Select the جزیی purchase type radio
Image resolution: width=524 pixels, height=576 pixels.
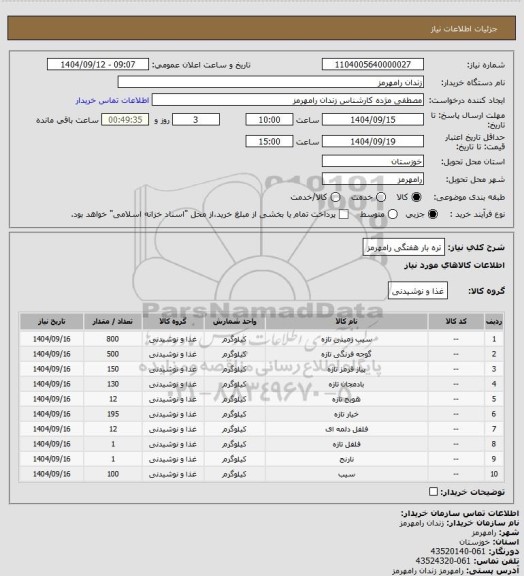pyautogui.click(x=433, y=214)
